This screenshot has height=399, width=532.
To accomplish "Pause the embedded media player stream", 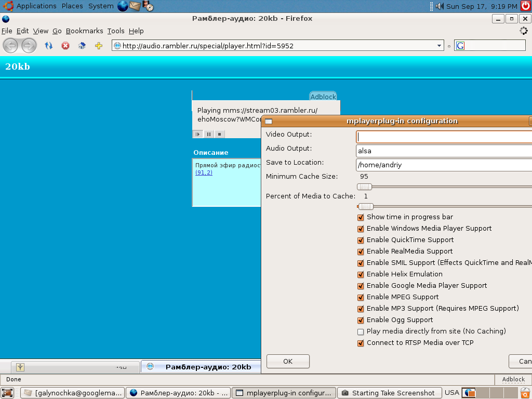I will coord(209,134).
